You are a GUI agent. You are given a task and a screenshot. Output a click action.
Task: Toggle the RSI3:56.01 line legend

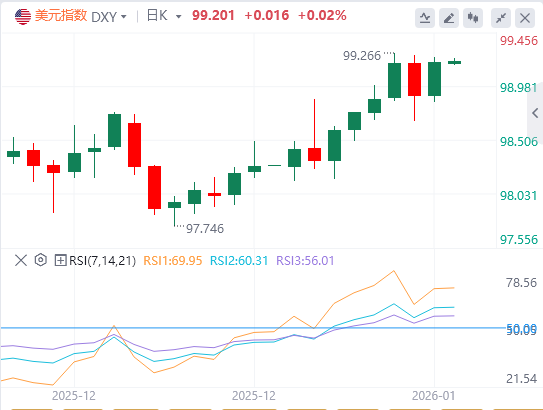point(305,260)
